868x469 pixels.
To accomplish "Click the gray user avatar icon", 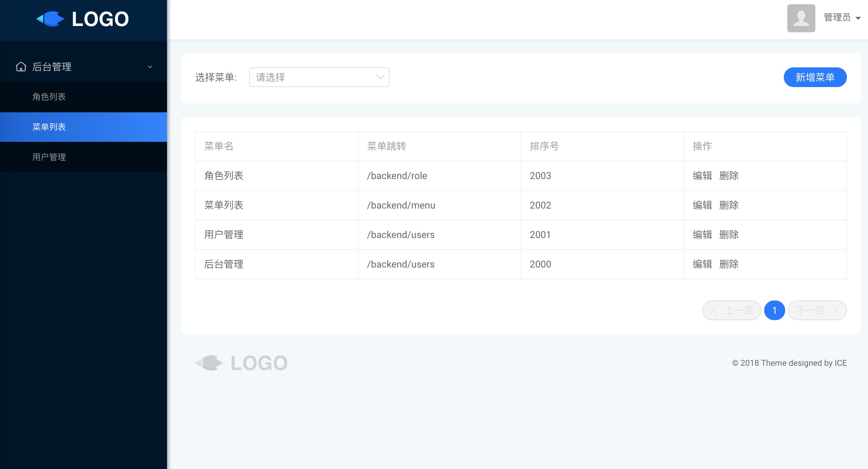I will (801, 18).
